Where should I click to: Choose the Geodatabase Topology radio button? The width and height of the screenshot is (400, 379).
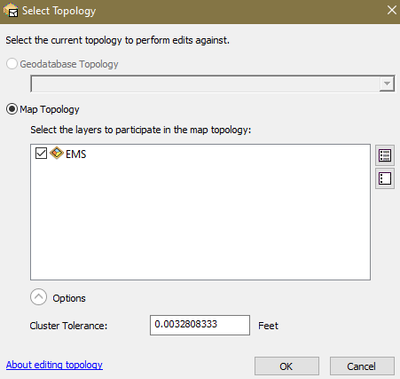[x=12, y=64]
